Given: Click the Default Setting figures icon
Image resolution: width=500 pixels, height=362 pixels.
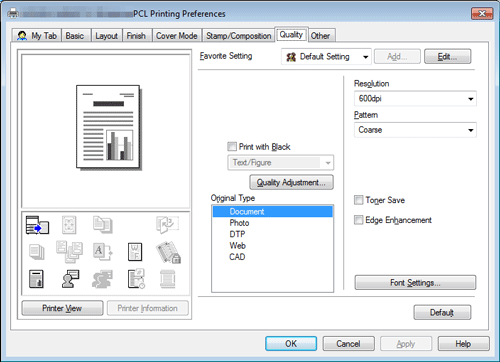Looking at the screenshot, I should (x=291, y=57).
